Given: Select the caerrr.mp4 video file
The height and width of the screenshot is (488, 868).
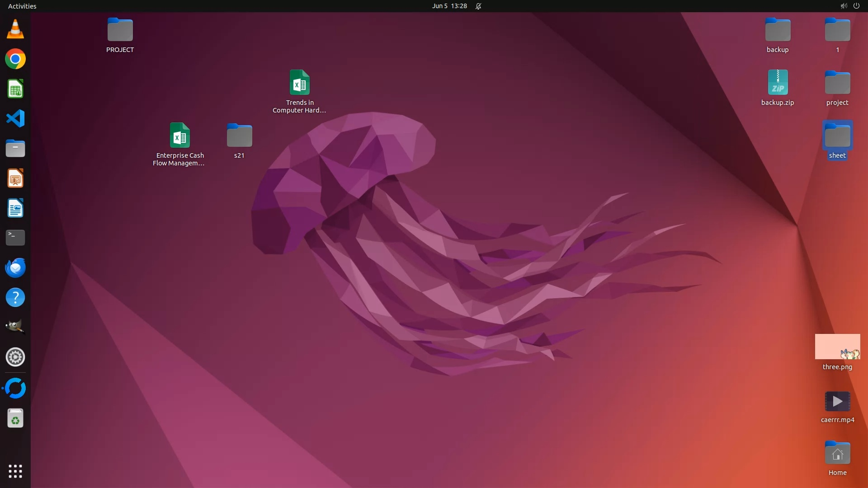Looking at the screenshot, I should point(837,401).
